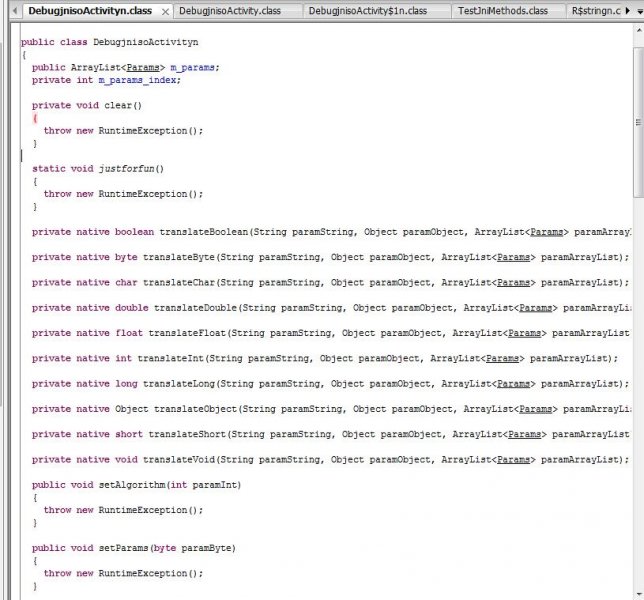Image resolution: width=644 pixels, height=600 pixels.
Task: Follow the Params link in translateInt signature
Action: tap(502, 359)
